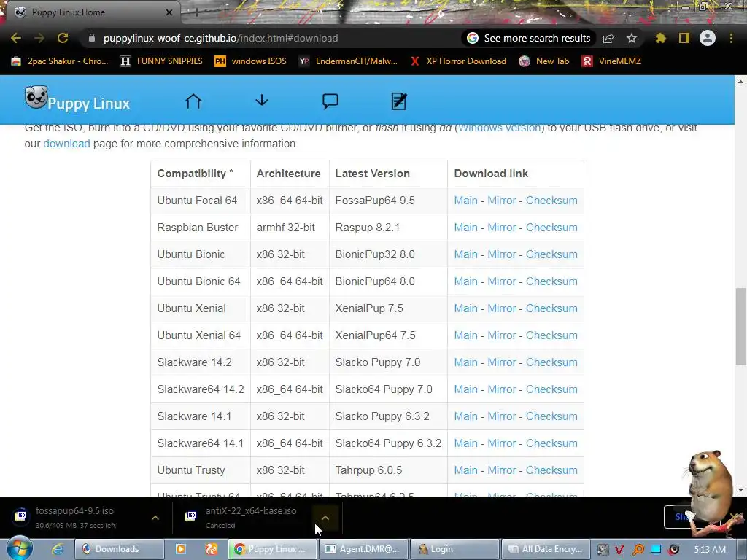Switch to Downloads window in taskbar
The height and width of the screenshot is (560, 747).
(x=119, y=549)
